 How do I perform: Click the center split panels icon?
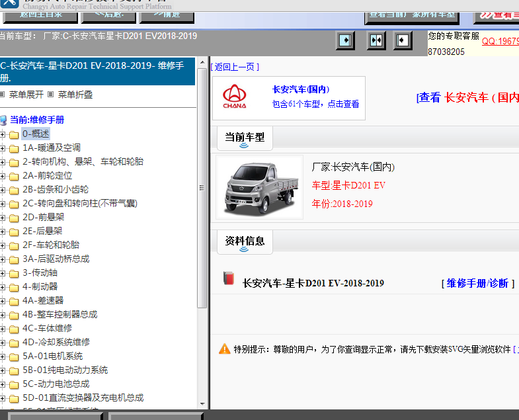coord(376,40)
